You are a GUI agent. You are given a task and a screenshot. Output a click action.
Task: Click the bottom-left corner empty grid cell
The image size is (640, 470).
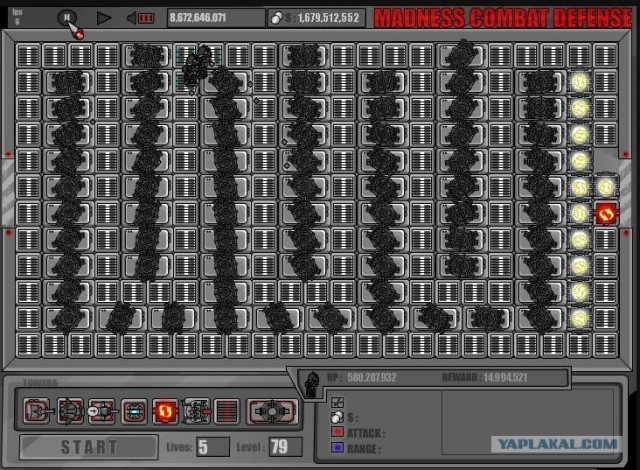29,345
